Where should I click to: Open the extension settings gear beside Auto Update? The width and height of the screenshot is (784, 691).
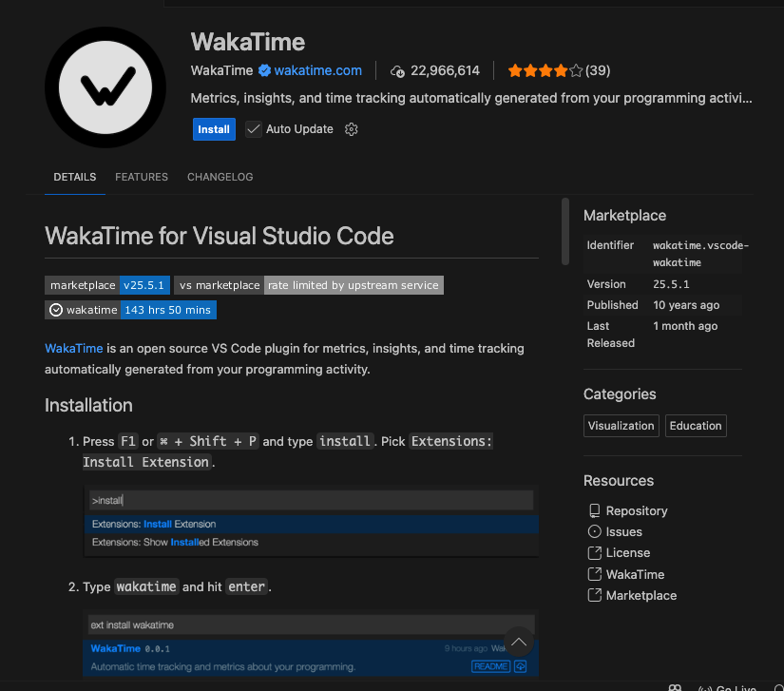pos(351,128)
